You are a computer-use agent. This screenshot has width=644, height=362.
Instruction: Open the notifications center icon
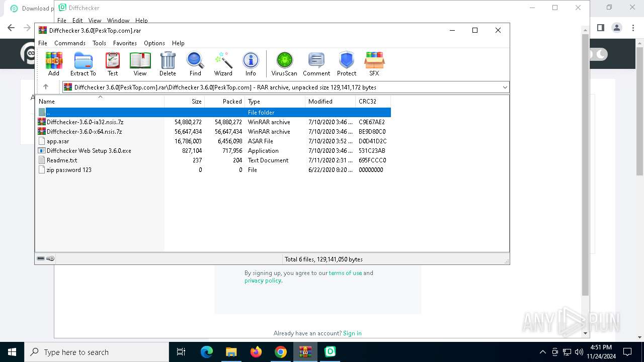[x=627, y=352]
